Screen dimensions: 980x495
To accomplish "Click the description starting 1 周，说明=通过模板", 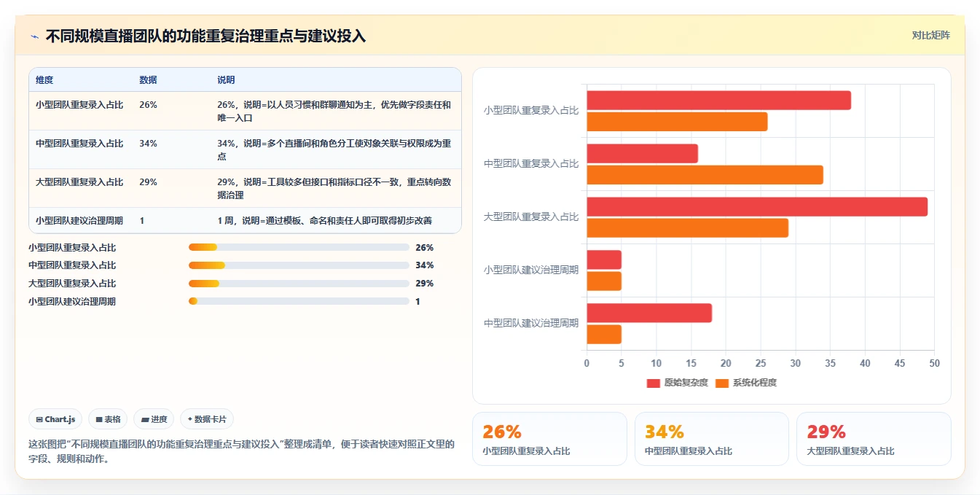I will click(324, 220).
